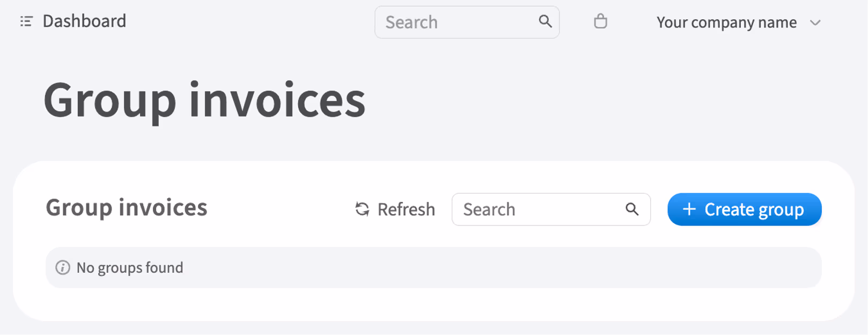868x335 pixels.
Task: Click the Search placeholder text in header
Action: tap(411, 23)
